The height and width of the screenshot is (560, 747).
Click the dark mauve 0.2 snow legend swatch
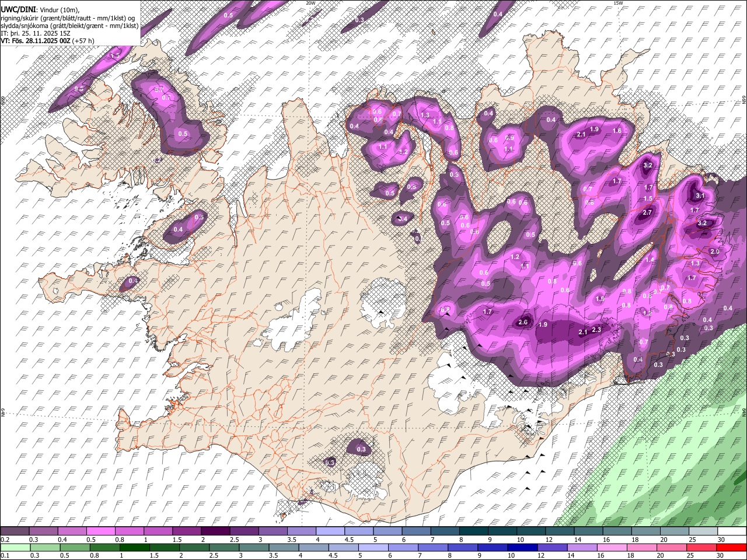pos(15,531)
